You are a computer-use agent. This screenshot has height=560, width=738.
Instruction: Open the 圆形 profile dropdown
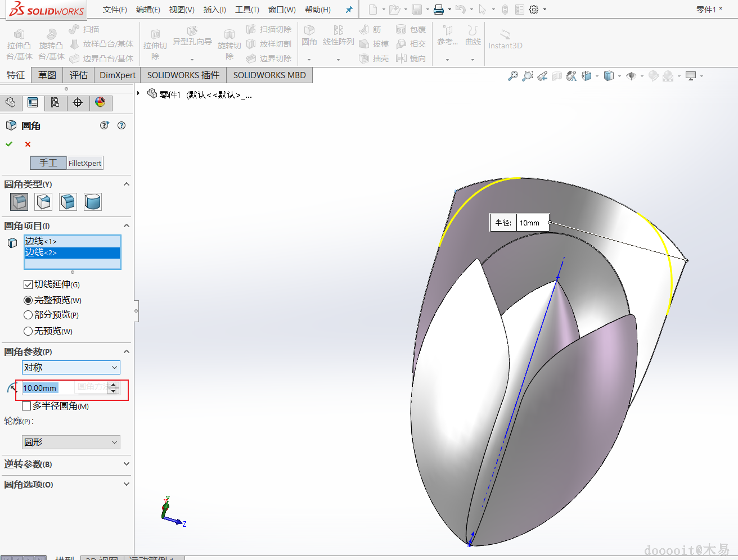(x=71, y=442)
